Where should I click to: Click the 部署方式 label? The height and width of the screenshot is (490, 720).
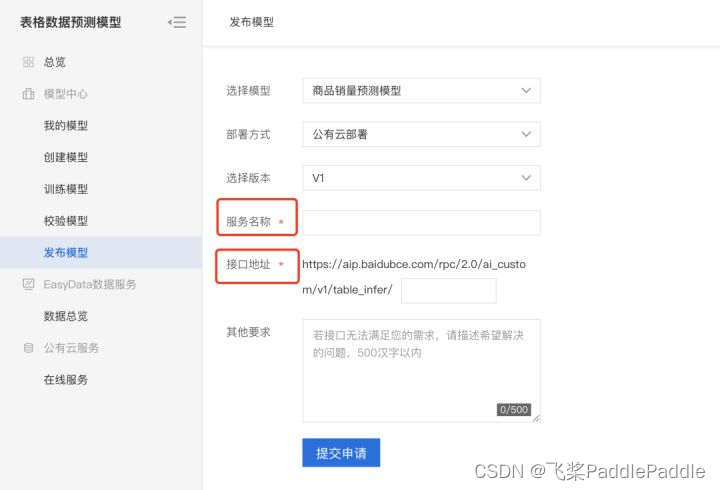click(248, 135)
